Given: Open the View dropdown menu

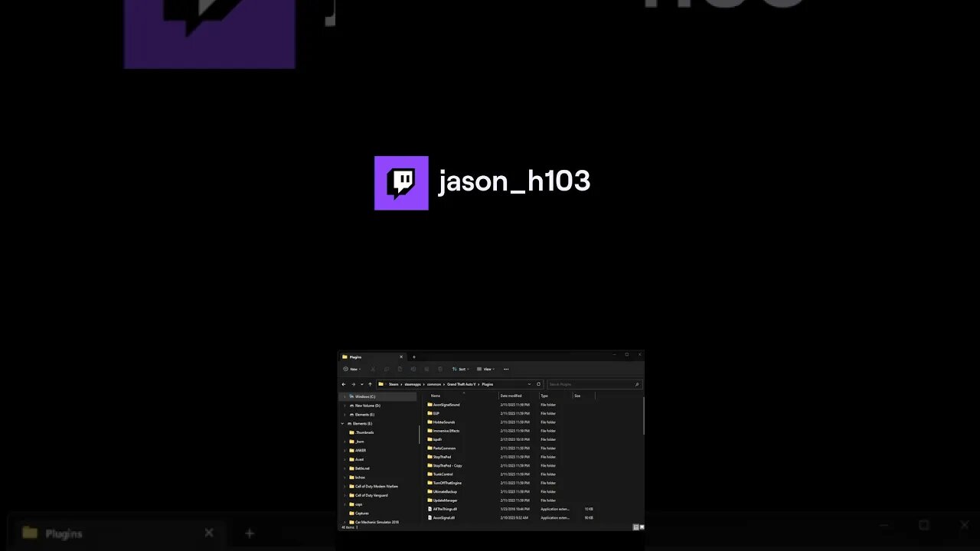Looking at the screenshot, I should 485,369.
